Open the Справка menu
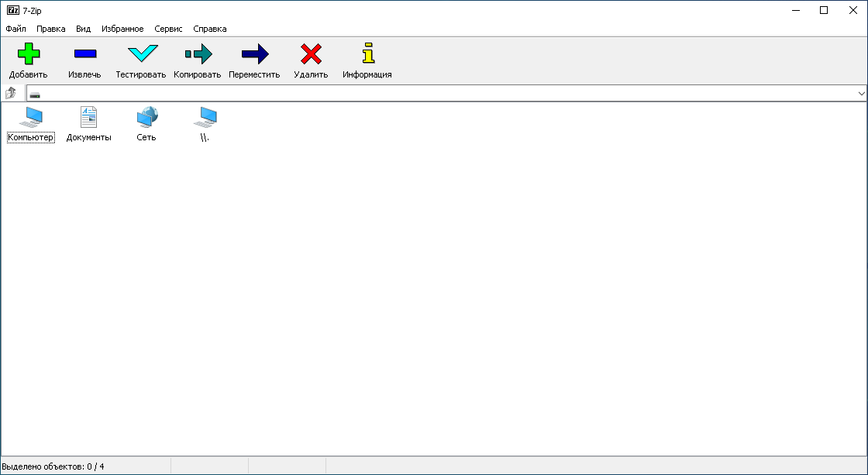This screenshot has width=868, height=475. click(x=210, y=29)
